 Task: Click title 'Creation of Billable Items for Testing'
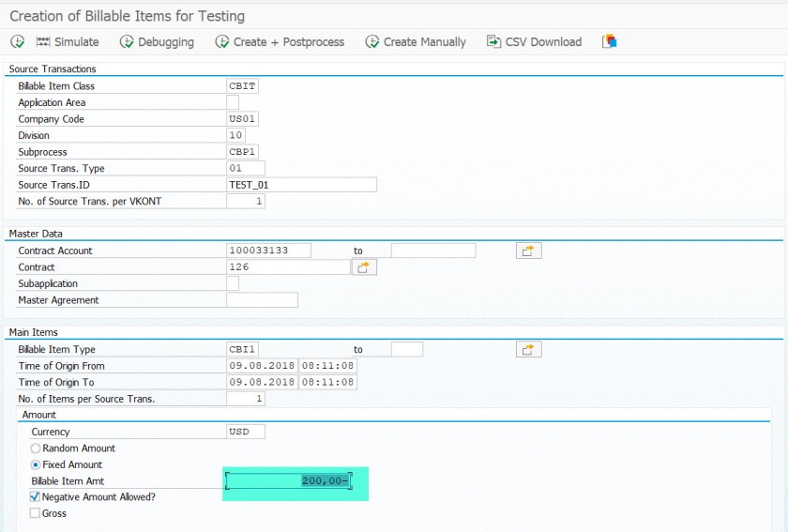[128, 16]
